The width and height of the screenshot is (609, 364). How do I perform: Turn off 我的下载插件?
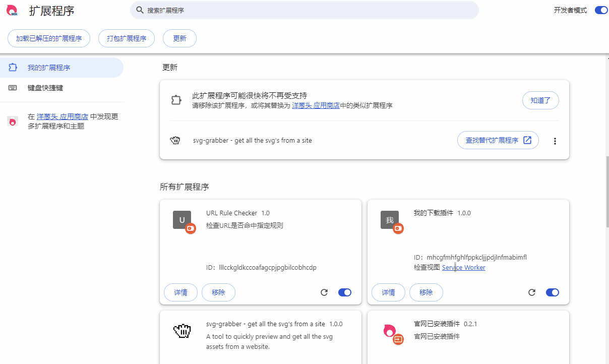(x=553, y=292)
